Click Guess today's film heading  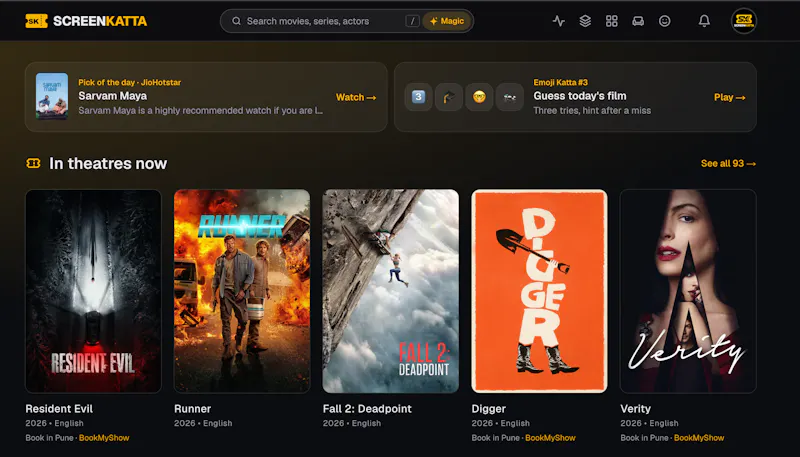(580, 96)
